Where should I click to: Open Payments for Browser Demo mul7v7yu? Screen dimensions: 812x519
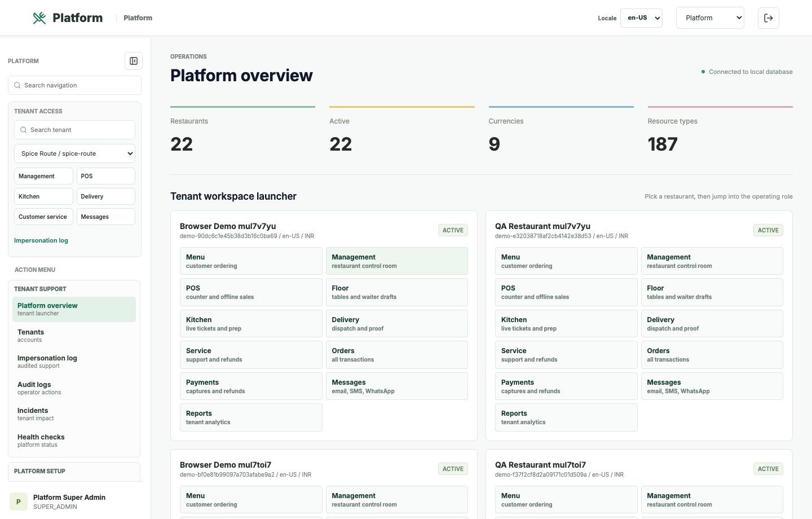(251, 386)
